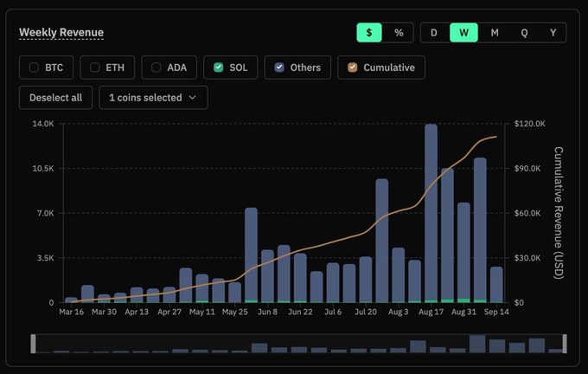Image resolution: width=588 pixels, height=374 pixels.
Task: Click the 'Aug 3' axis label
Action: [399, 312]
